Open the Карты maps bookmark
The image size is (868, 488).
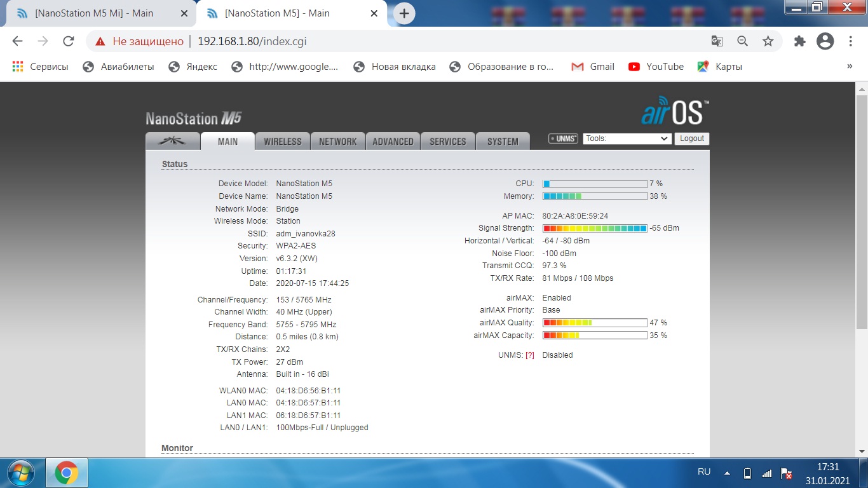[x=719, y=67]
